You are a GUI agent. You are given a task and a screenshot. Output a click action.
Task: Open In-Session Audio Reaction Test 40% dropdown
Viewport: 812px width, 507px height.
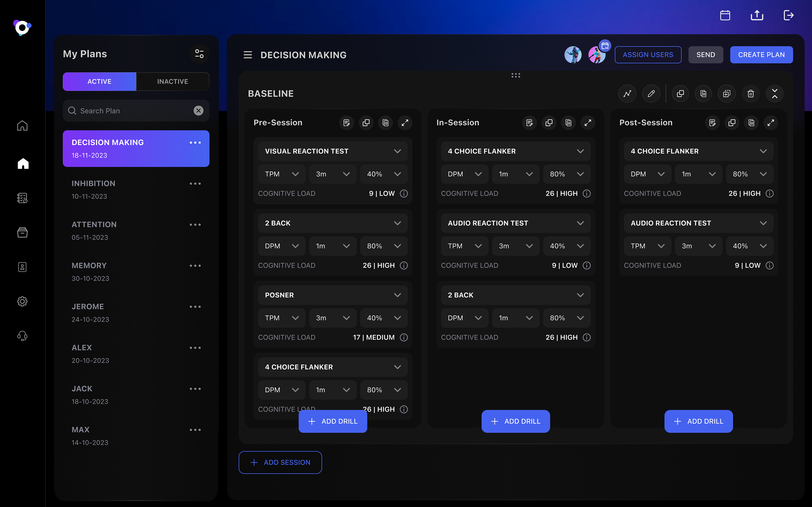[x=566, y=246]
